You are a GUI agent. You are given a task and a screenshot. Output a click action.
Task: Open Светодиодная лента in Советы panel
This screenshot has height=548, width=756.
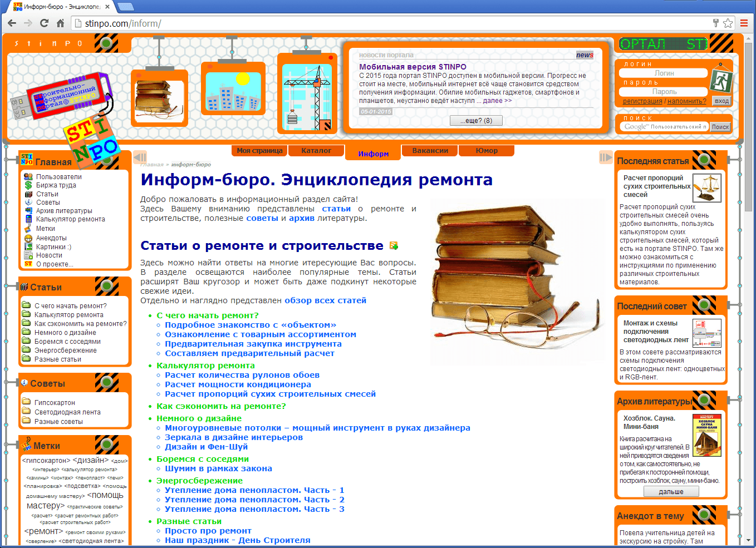click(x=67, y=412)
